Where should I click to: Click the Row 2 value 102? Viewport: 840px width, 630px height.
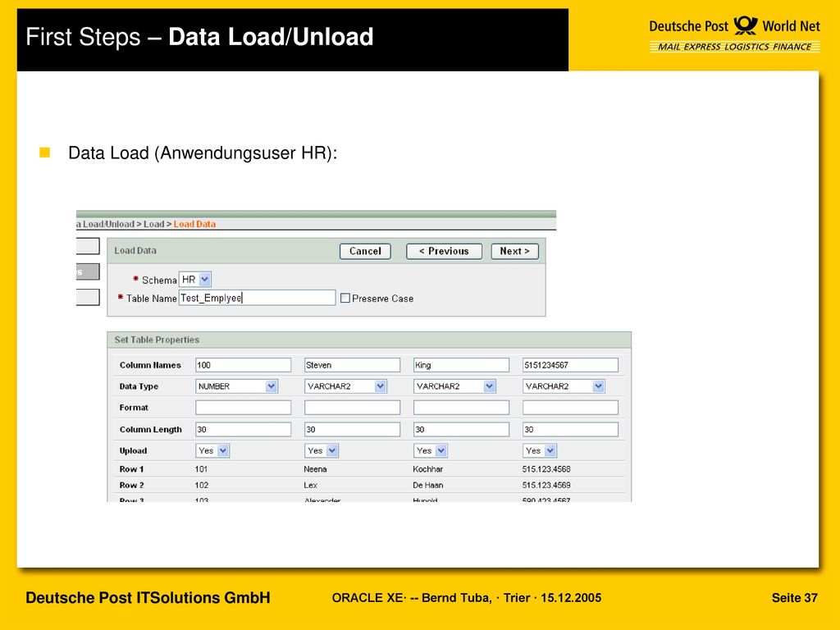[202, 485]
